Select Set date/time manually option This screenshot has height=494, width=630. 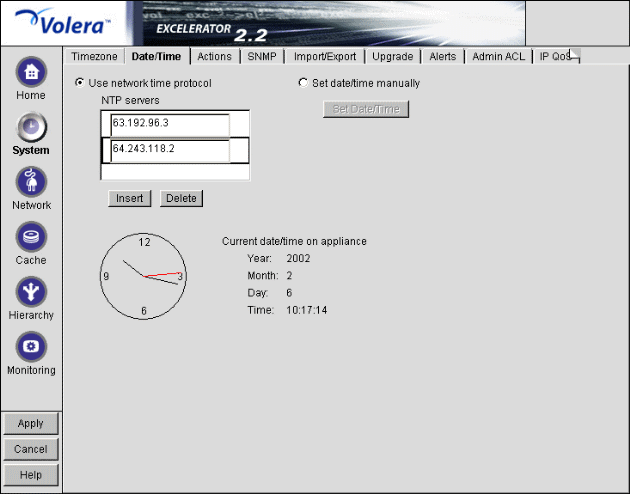[x=303, y=83]
